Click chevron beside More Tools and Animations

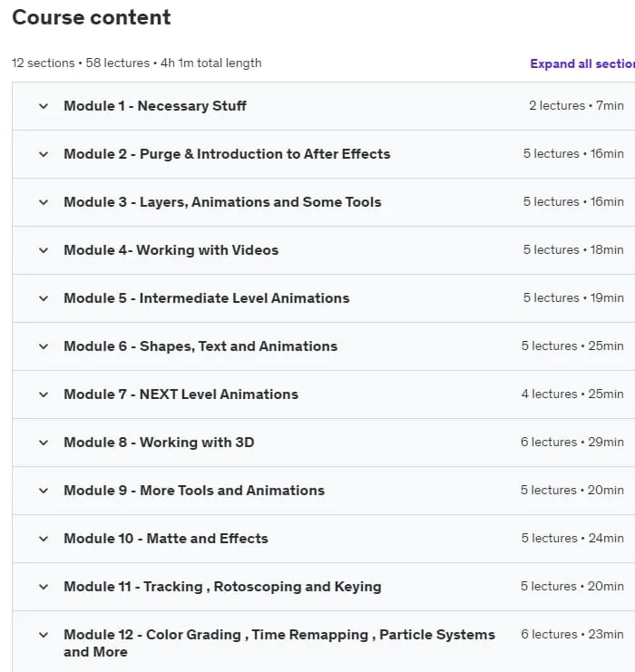click(x=44, y=491)
